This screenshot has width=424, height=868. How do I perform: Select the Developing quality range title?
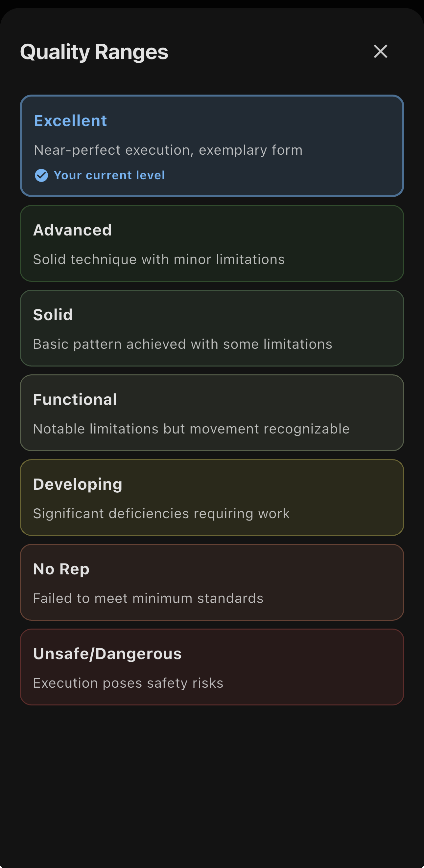coord(78,484)
